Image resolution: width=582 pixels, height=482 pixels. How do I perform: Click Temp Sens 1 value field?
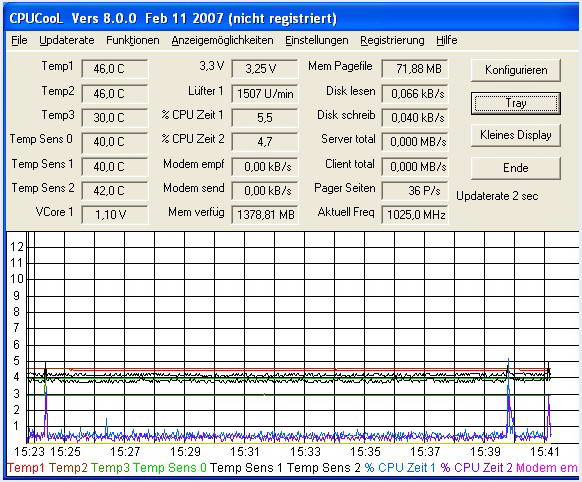(x=114, y=167)
